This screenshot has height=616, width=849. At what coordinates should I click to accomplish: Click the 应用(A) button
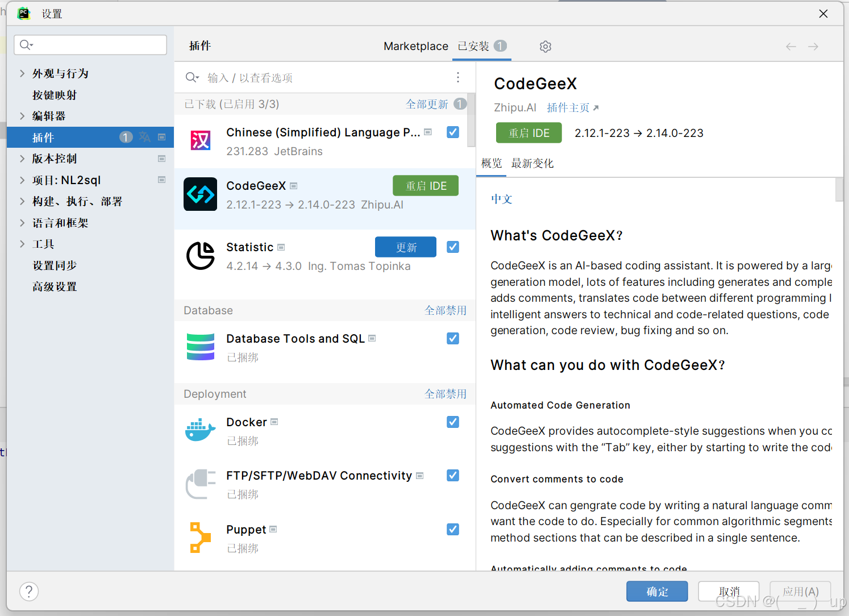[x=801, y=592]
